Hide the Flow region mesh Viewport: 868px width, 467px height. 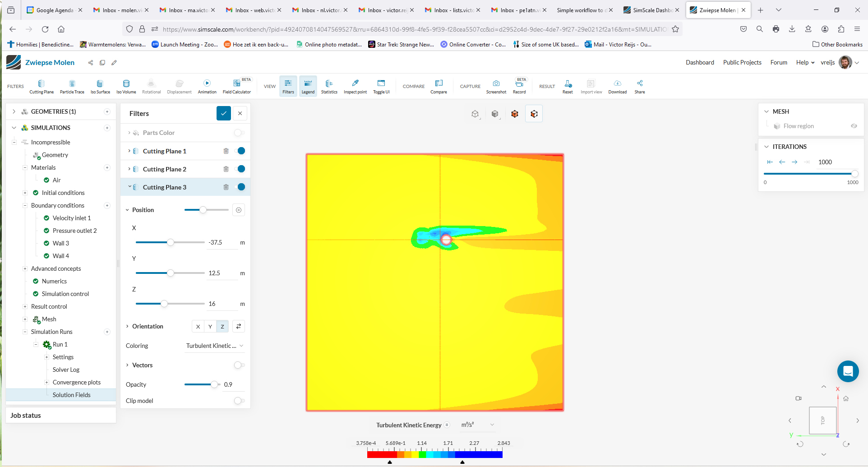click(854, 126)
